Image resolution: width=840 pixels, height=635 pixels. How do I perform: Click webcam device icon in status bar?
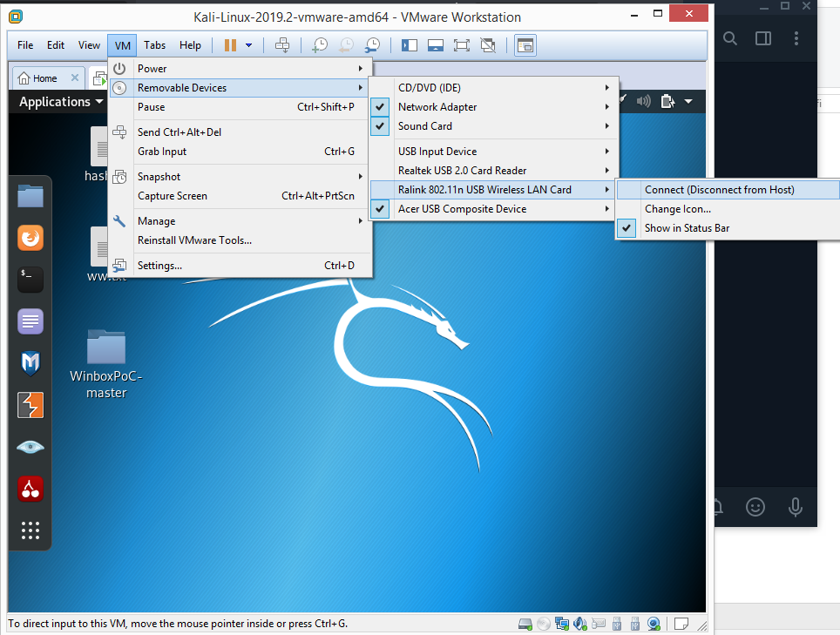[x=654, y=624]
